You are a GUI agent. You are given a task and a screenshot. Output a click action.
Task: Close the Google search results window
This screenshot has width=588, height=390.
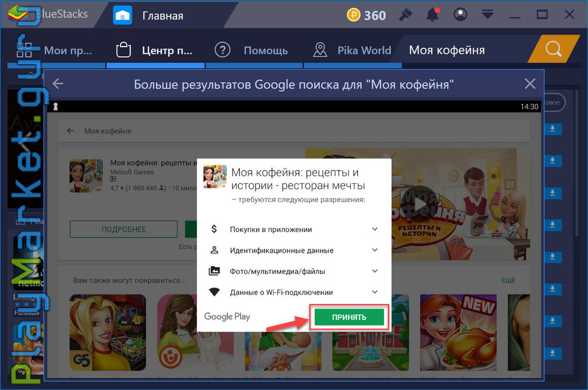pos(529,84)
